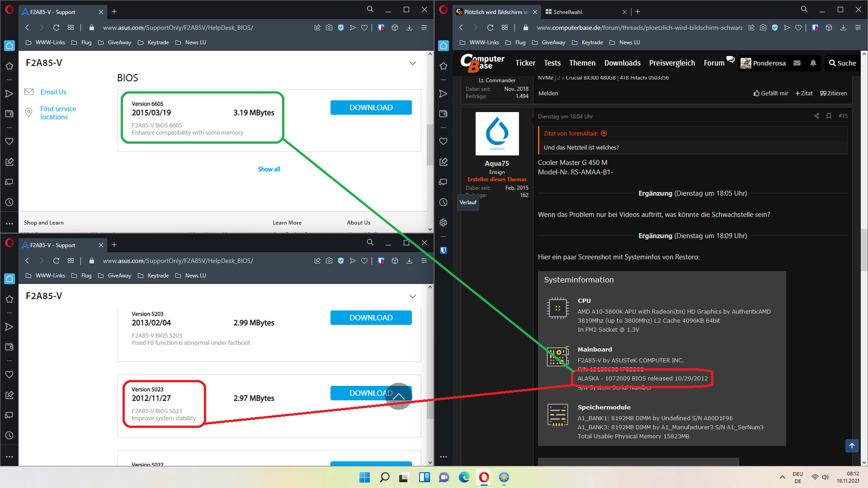The height and width of the screenshot is (488, 868).
Task: Show hidden system tray icons
Action: point(782,477)
